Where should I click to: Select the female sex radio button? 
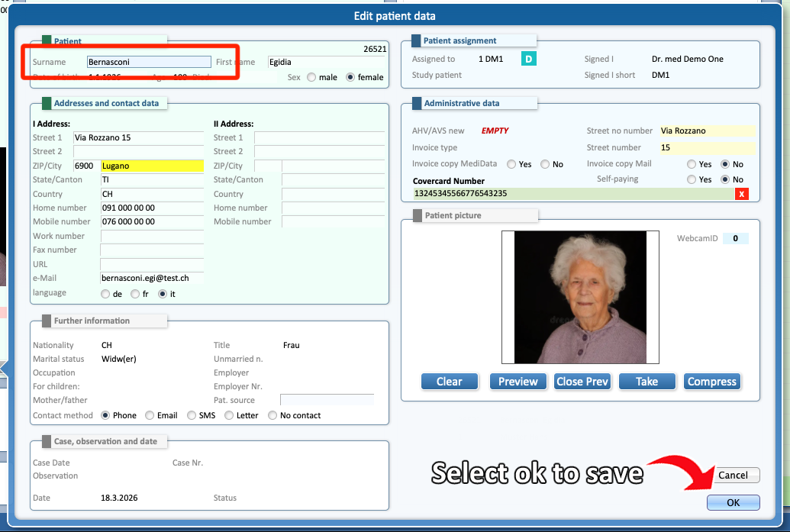point(350,77)
